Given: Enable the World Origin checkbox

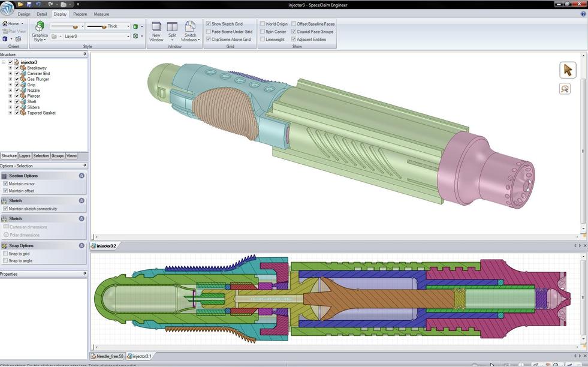Looking at the screenshot, I should coord(263,24).
